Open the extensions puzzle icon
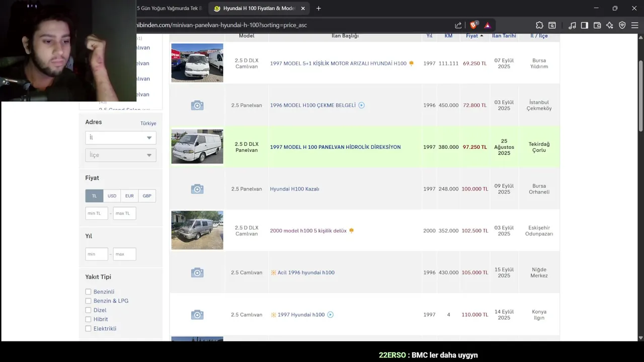Image resolution: width=644 pixels, height=362 pixels. pos(539,25)
